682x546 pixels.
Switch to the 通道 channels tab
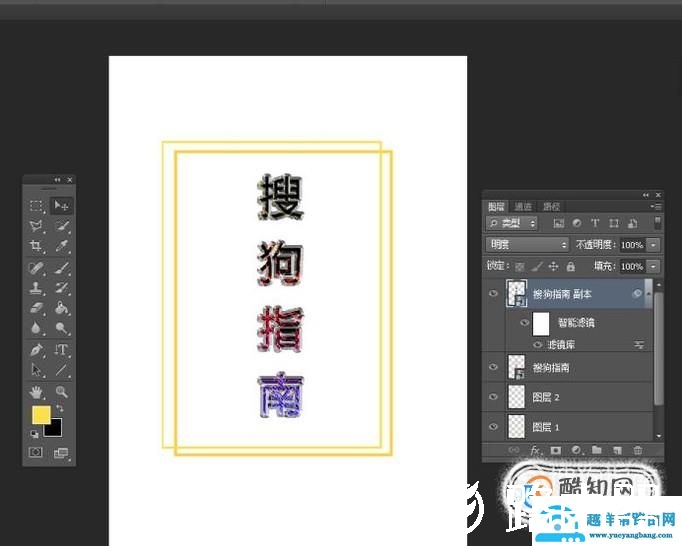coord(523,207)
